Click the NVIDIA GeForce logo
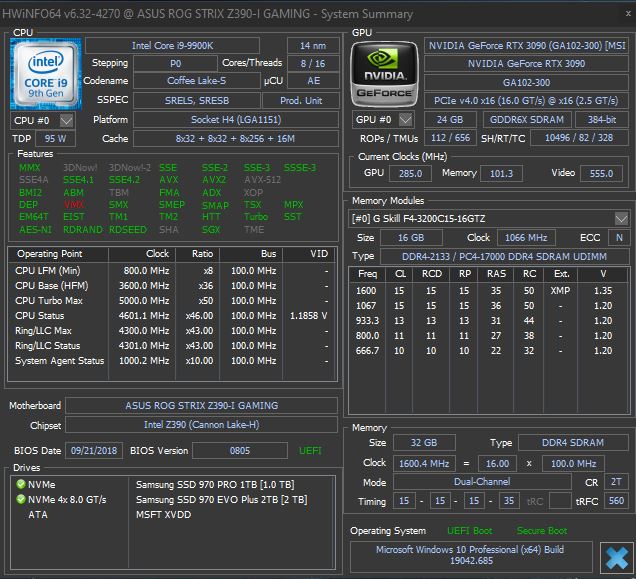The width and height of the screenshot is (636, 579). [x=384, y=74]
